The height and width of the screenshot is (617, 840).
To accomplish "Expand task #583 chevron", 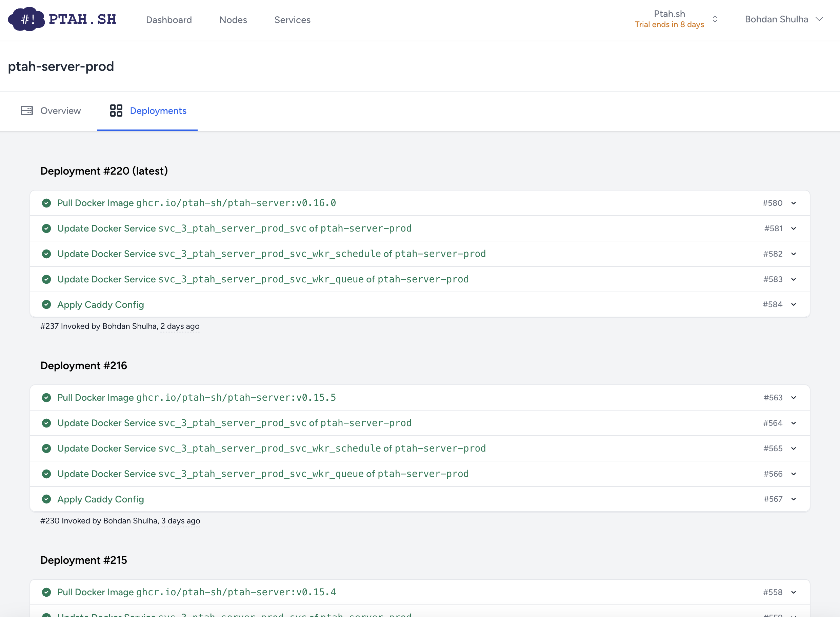I will coord(794,279).
